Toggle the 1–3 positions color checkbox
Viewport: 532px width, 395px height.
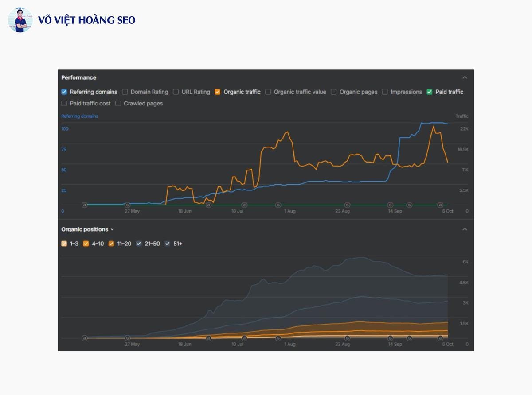64,244
